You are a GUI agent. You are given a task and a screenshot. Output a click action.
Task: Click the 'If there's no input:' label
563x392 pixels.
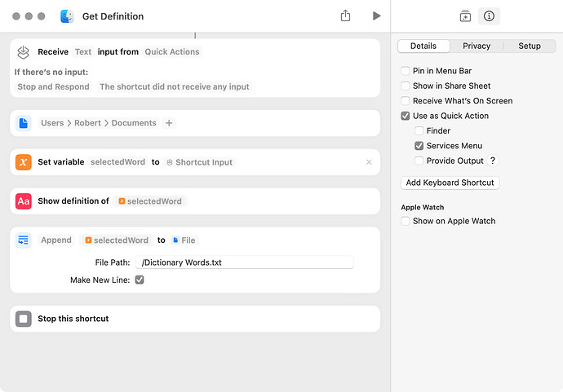pos(51,72)
